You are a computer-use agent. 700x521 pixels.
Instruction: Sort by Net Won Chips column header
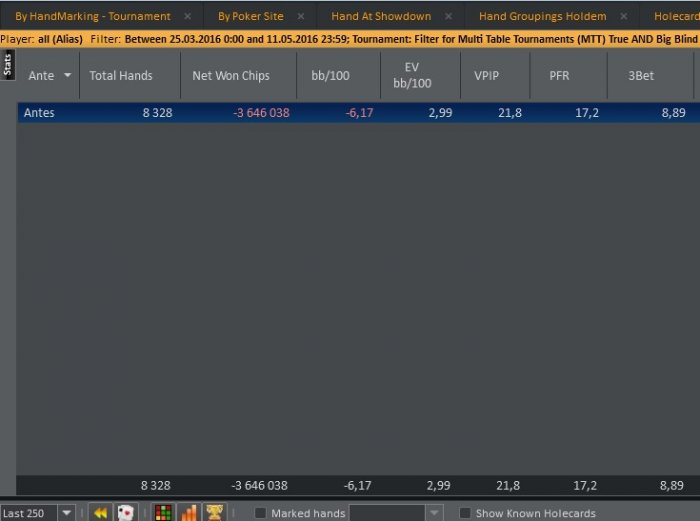(x=231, y=75)
